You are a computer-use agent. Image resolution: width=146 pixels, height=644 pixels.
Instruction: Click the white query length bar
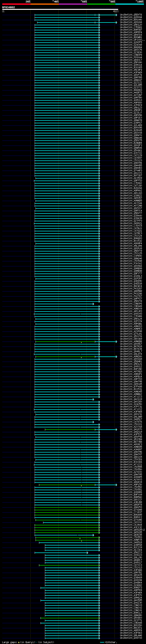pyautogui.click(x=60, y=9)
